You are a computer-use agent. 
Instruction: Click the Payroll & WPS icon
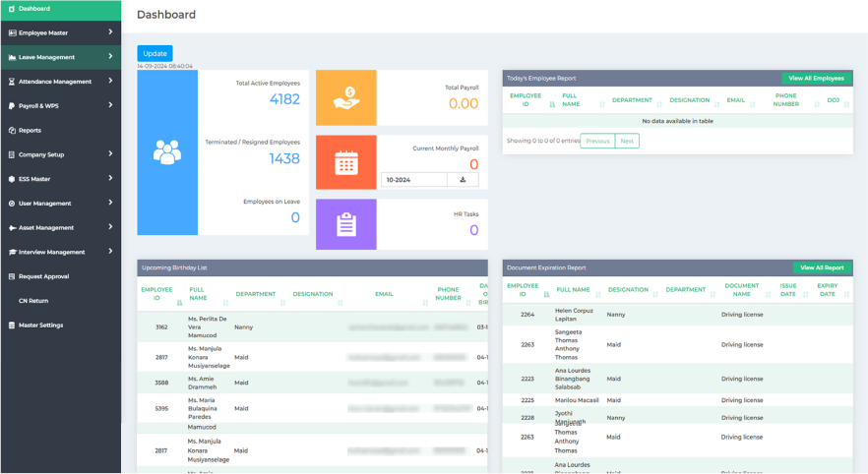(12, 106)
